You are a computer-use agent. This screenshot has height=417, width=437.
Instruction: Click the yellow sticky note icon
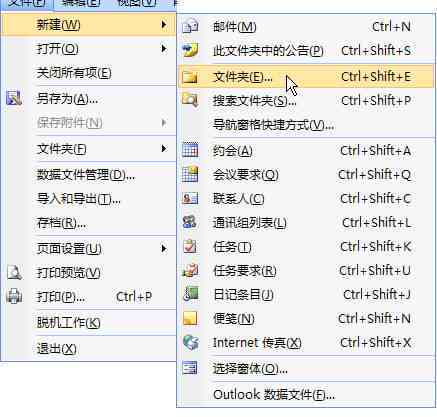point(190,318)
